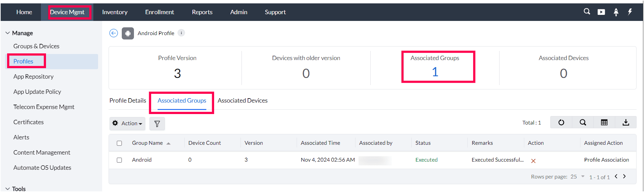Click the rocket icon in top bar
644x192 pixels.
point(616,12)
